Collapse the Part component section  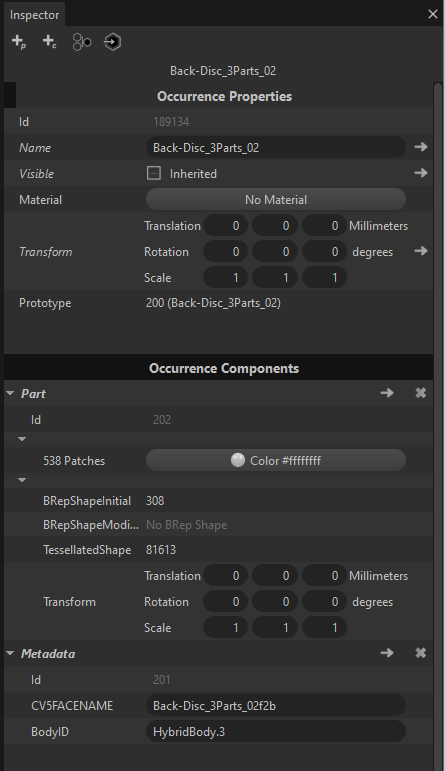(x=10, y=393)
